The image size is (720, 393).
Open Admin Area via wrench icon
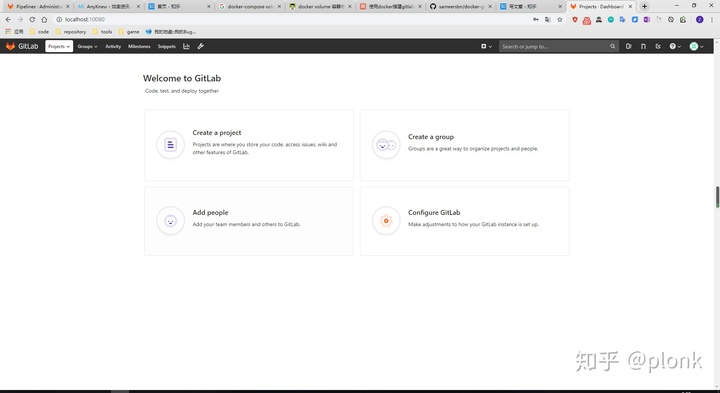point(201,46)
